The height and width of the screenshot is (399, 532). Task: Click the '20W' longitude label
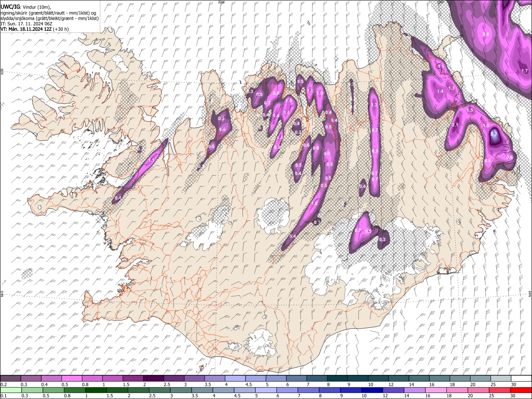222,2
